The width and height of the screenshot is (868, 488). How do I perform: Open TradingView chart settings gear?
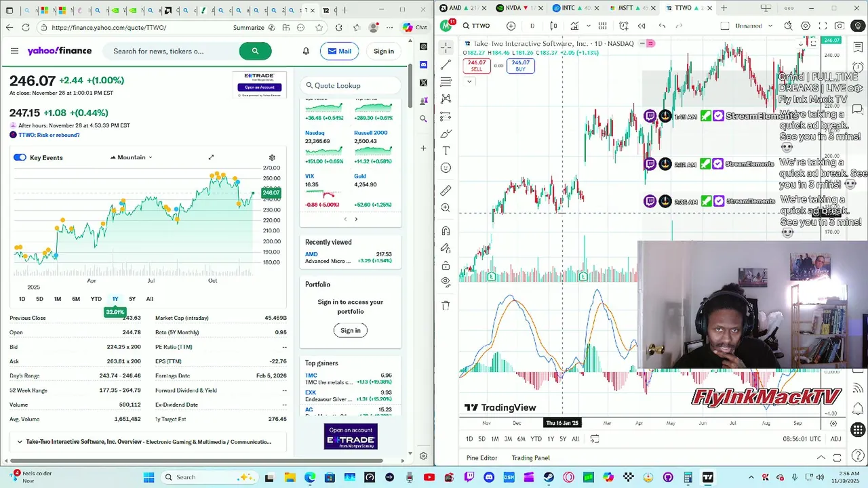(806, 26)
